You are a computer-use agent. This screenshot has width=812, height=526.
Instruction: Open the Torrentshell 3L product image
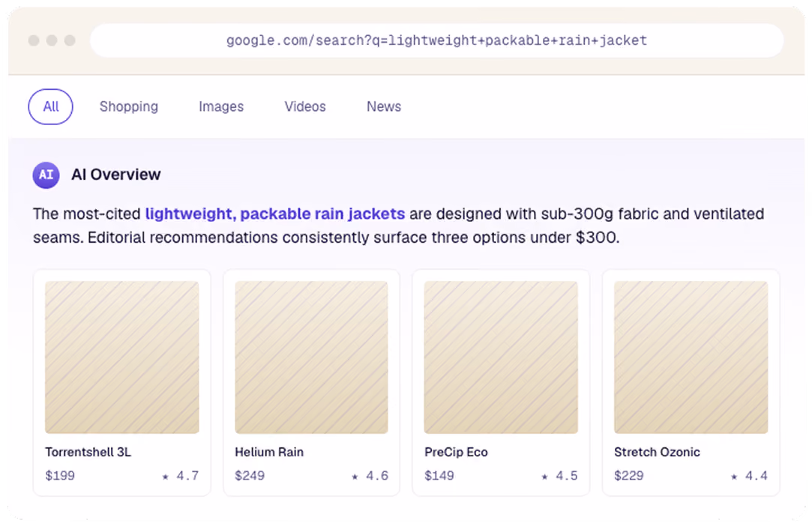coord(121,357)
